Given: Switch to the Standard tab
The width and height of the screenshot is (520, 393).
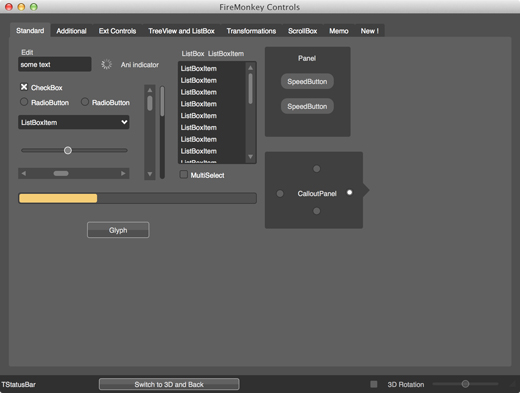Looking at the screenshot, I should click(x=30, y=31).
